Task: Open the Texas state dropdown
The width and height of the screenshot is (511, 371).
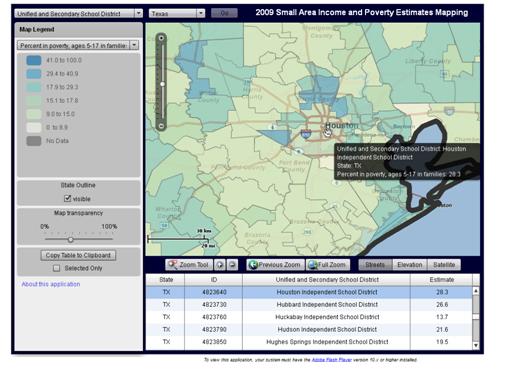Action: 177,13
